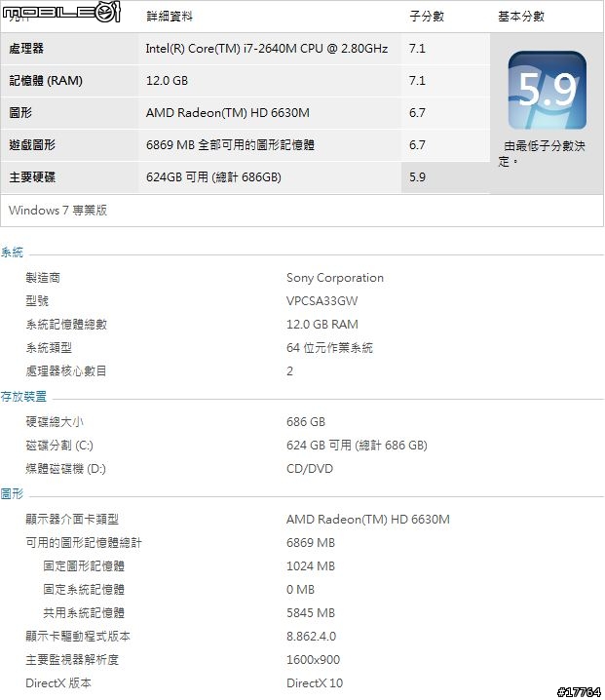Click the VPCSA33GW model value

click(x=322, y=301)
